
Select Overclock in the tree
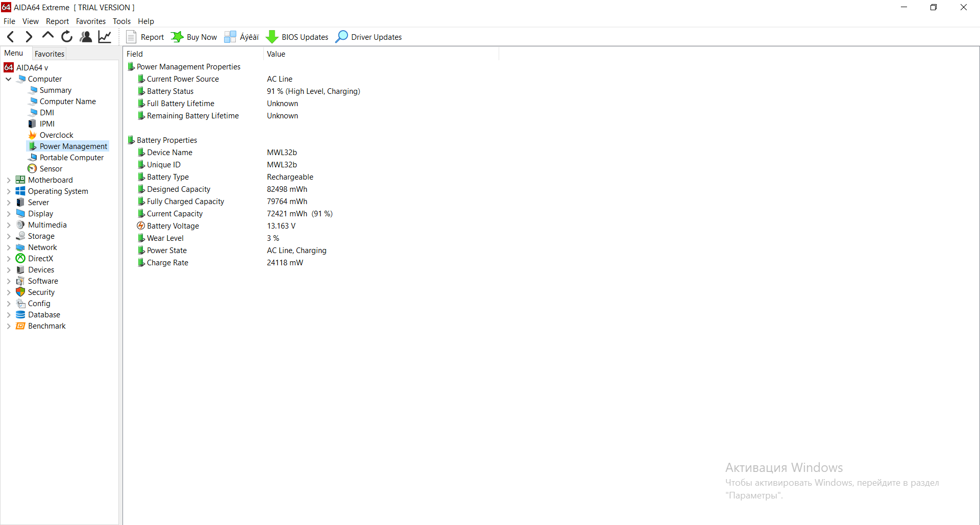tap(52, 135)
